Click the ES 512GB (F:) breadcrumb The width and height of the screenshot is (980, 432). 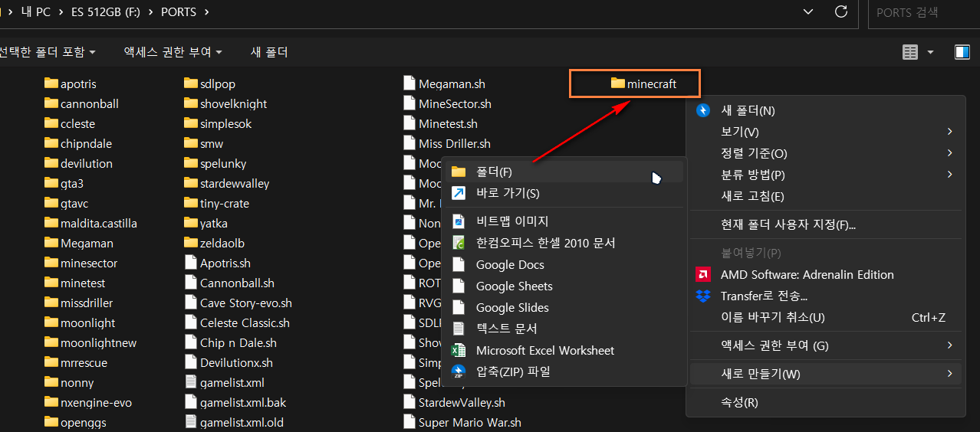coord(105,12)
